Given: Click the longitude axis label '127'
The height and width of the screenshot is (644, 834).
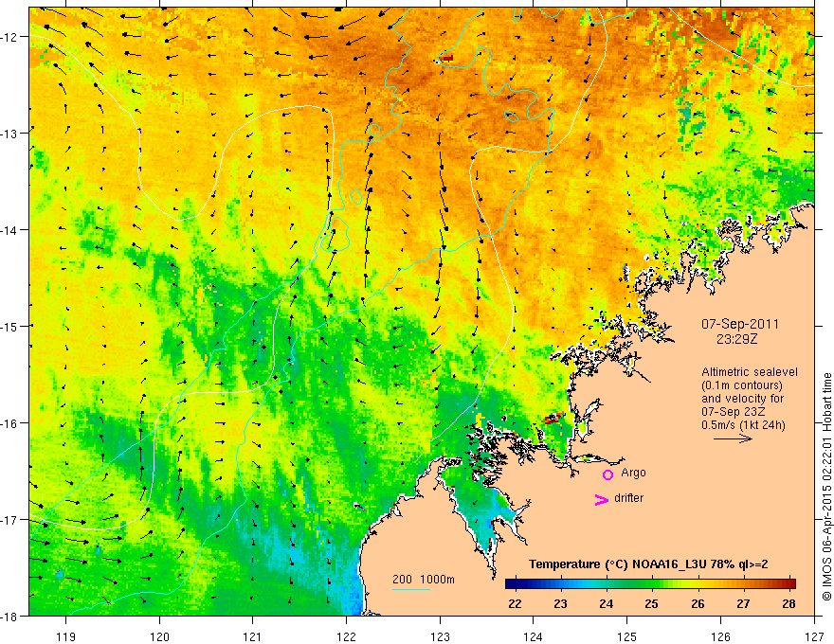Looking at the screenshot, I should (814, 636).
